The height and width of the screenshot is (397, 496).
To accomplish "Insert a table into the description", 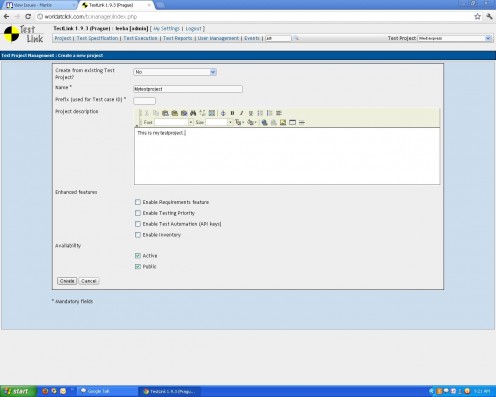I will (x=292, y=122).
